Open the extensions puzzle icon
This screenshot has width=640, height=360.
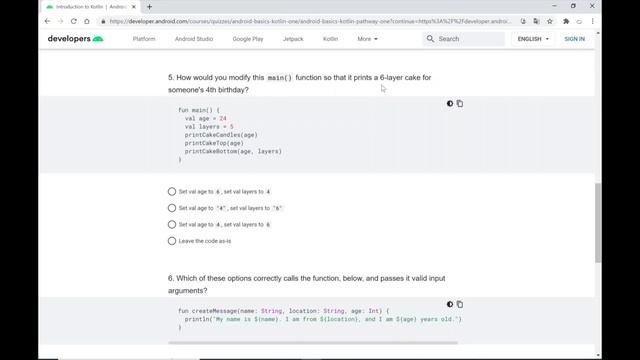566,21
